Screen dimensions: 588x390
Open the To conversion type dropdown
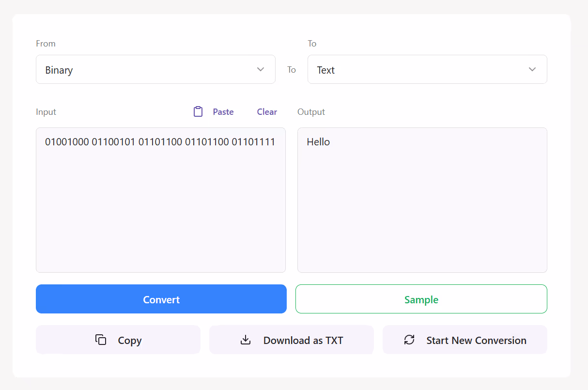point(427,69)
